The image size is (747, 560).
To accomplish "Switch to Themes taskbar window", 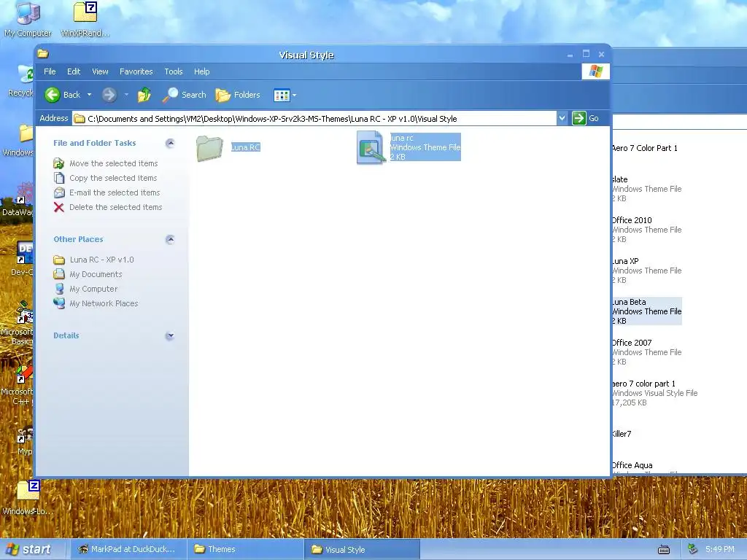I will coord(245,549).
